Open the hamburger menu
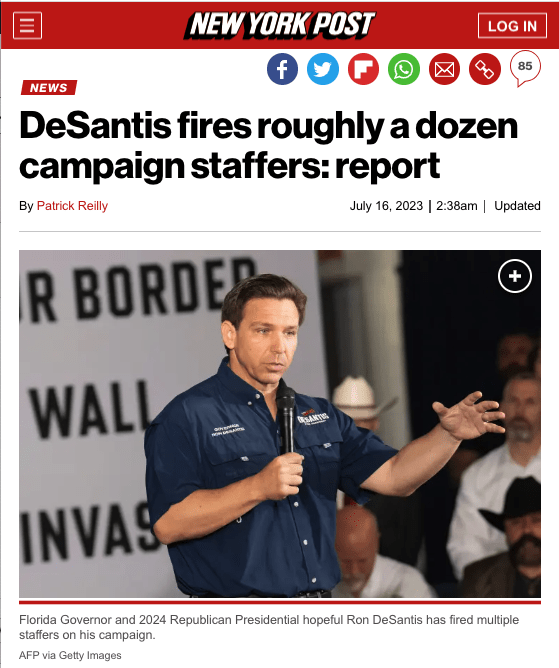 coord(27,26)
